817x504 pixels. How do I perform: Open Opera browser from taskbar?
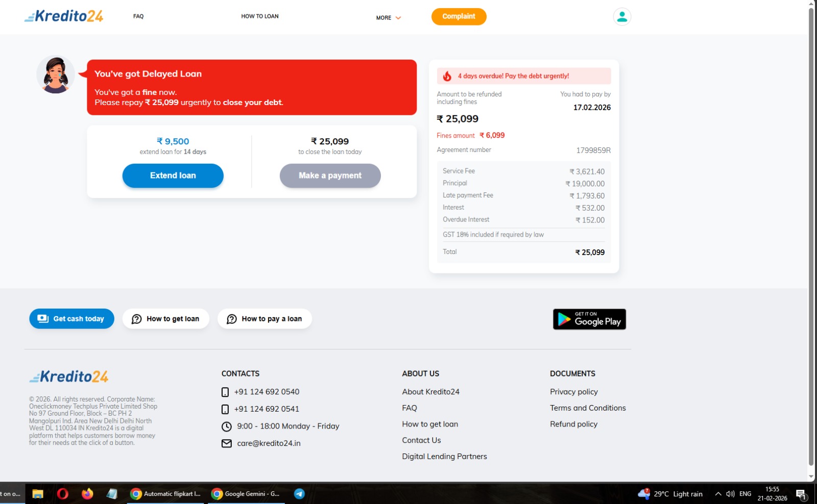click(63, 494)
